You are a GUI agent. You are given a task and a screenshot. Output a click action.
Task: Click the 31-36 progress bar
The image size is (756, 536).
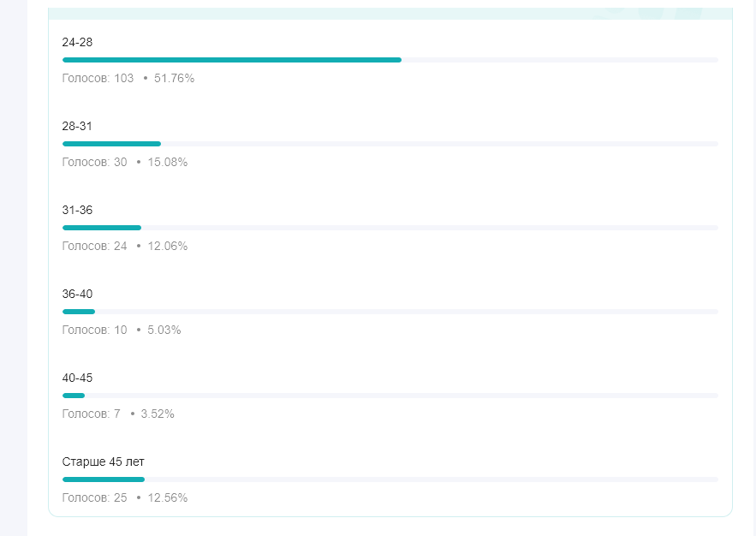click(390, 228)
